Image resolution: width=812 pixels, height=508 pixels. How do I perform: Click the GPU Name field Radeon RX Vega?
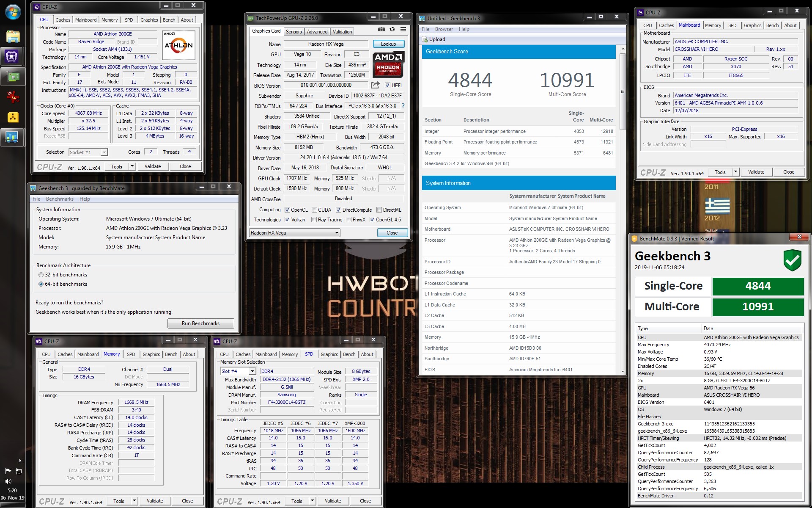[x=326, y=44]
